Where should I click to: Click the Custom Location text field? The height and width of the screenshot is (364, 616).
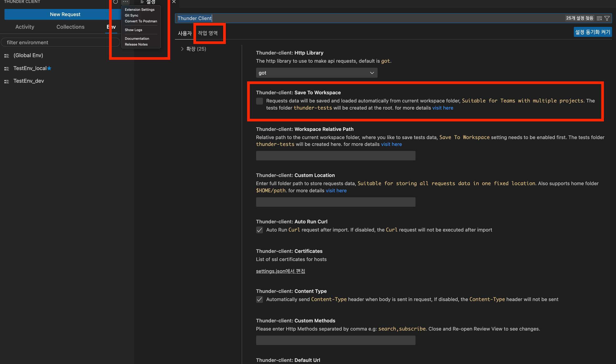coord(336,202)
